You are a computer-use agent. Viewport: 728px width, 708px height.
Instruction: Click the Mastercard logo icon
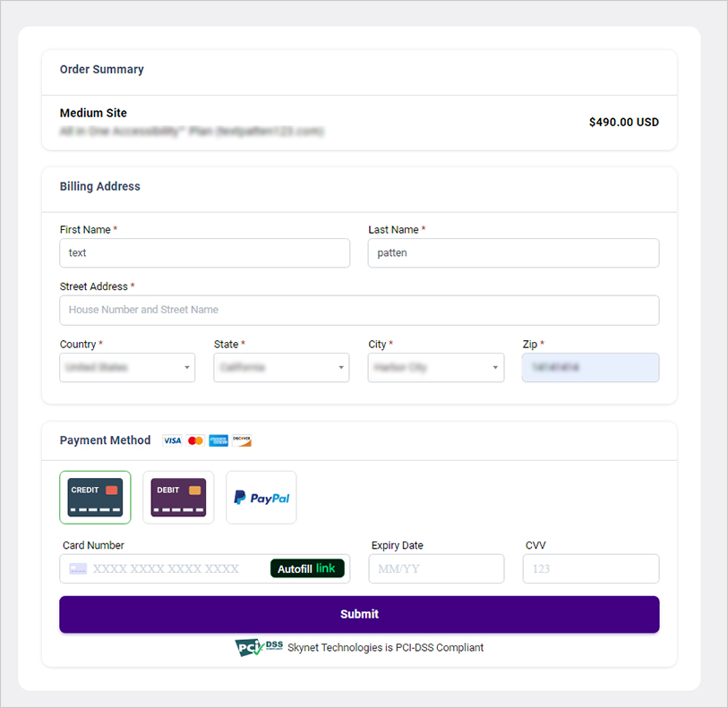(195, 440)
